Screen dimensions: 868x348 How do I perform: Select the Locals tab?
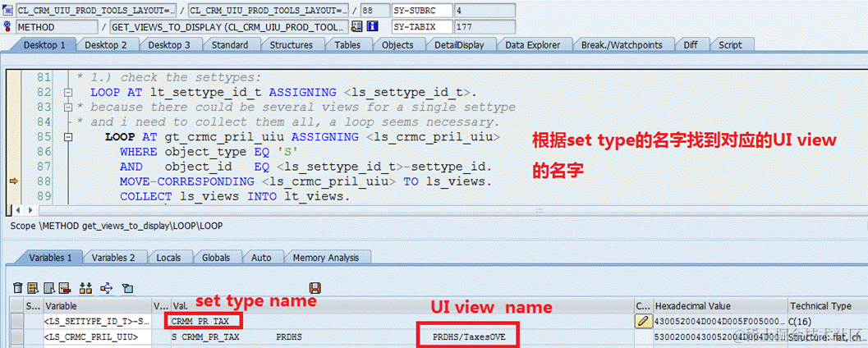click(168, 257)
